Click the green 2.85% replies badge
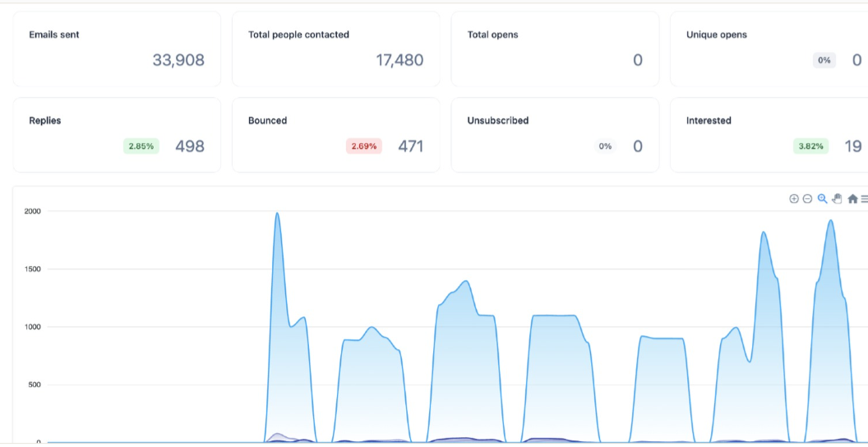 (x=141, y=146)
